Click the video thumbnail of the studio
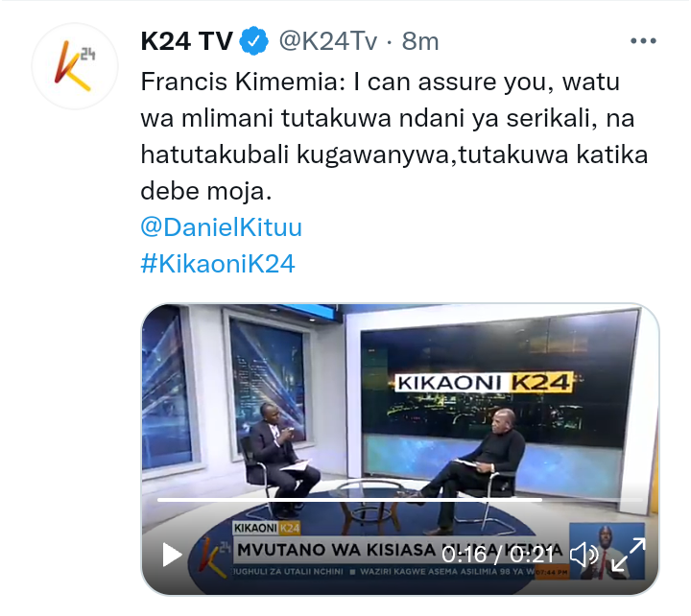This screenshot has width=691, height=616. [x=399, y=449]
